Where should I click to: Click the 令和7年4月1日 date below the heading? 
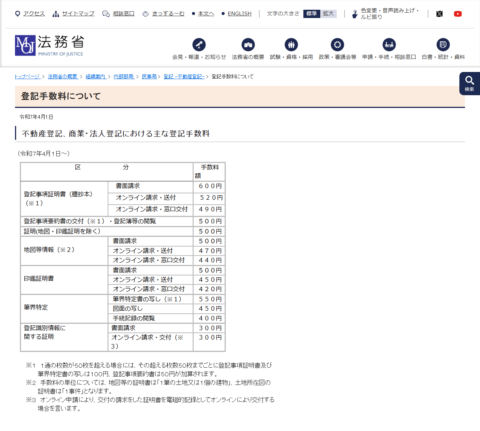click(x=36, y=117)
